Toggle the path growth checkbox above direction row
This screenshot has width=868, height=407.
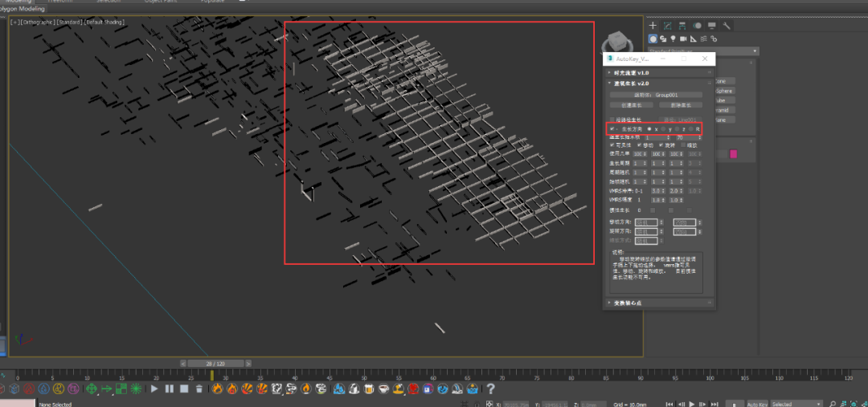(x=612, y=120)
